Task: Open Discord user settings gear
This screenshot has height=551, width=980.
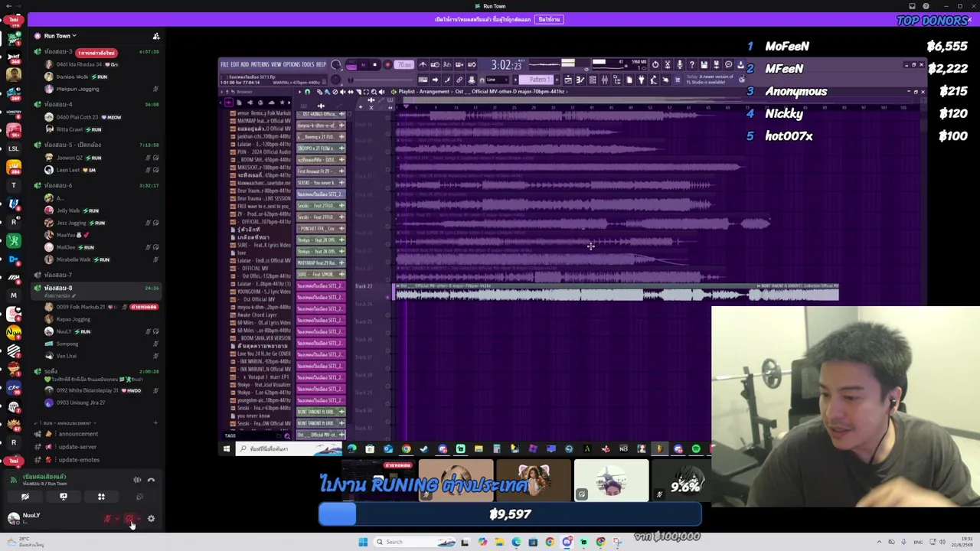Action: [x=151, y=519]
